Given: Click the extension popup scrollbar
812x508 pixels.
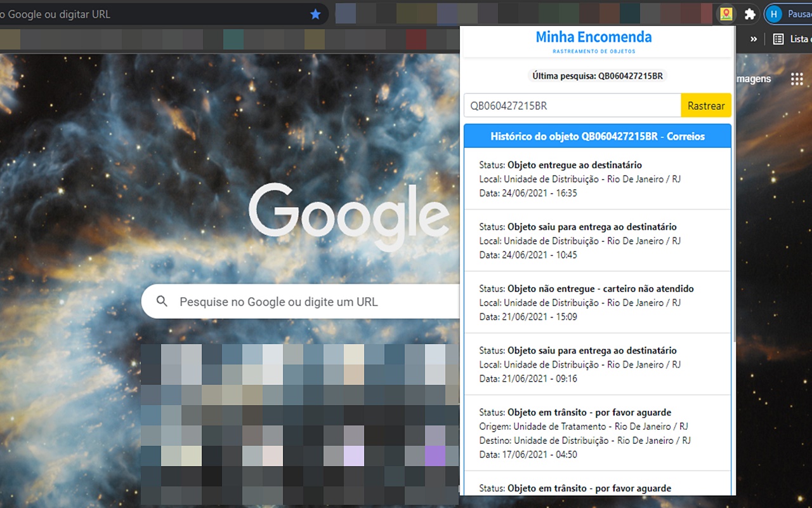Looking at the screenshot, I should coord(734,254).
